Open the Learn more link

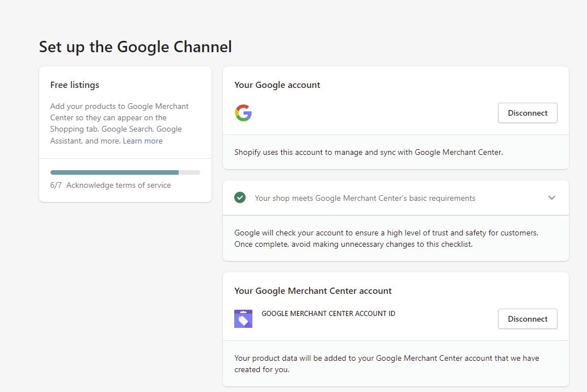click(x=142, y=141)
